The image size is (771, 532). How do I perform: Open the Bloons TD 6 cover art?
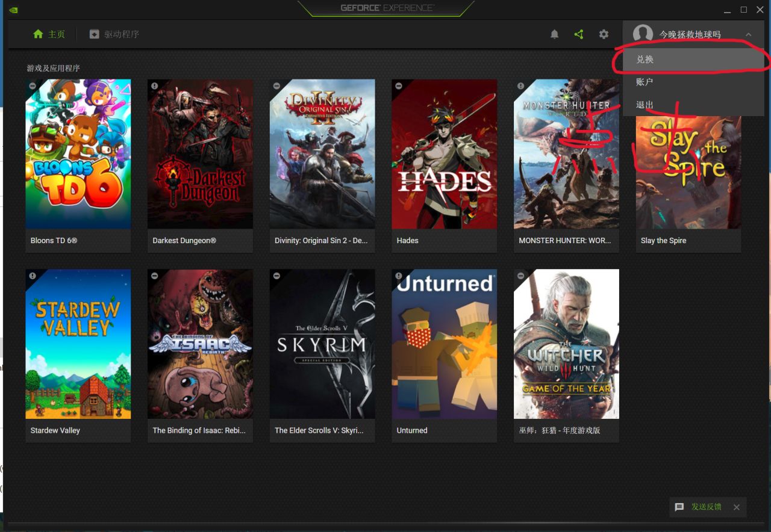(78, 154)
